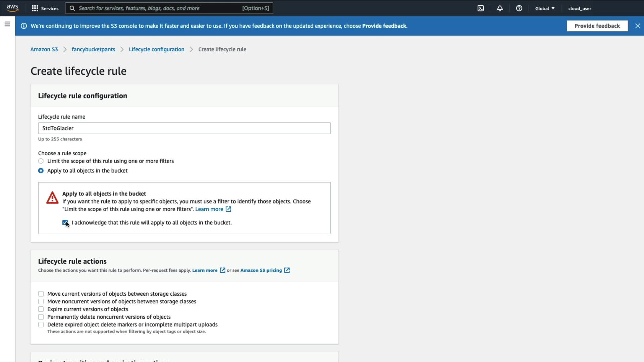Select Limit the scope using filters
The image size is (644, 362).
pyautogui.click(x=41, y=161)
